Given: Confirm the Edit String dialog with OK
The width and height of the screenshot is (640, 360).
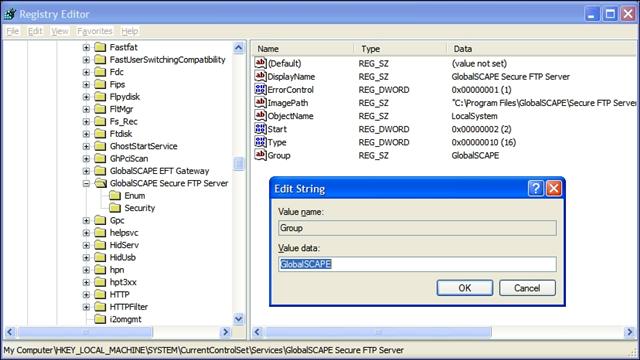Looking at the screenshot, I should [464, 288].
